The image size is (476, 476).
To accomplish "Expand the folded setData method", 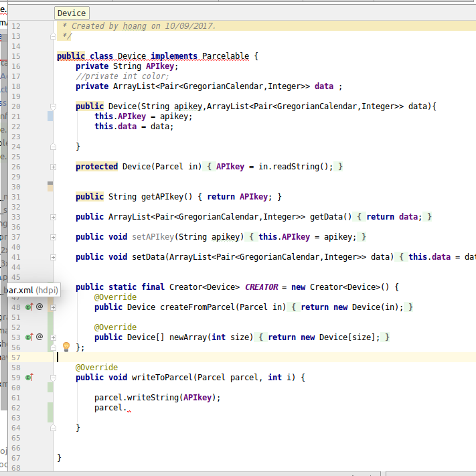I will [53, 257].
